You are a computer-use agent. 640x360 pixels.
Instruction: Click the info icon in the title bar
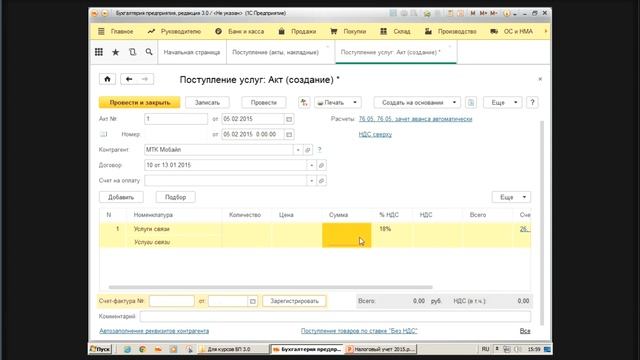click(507, 13)
